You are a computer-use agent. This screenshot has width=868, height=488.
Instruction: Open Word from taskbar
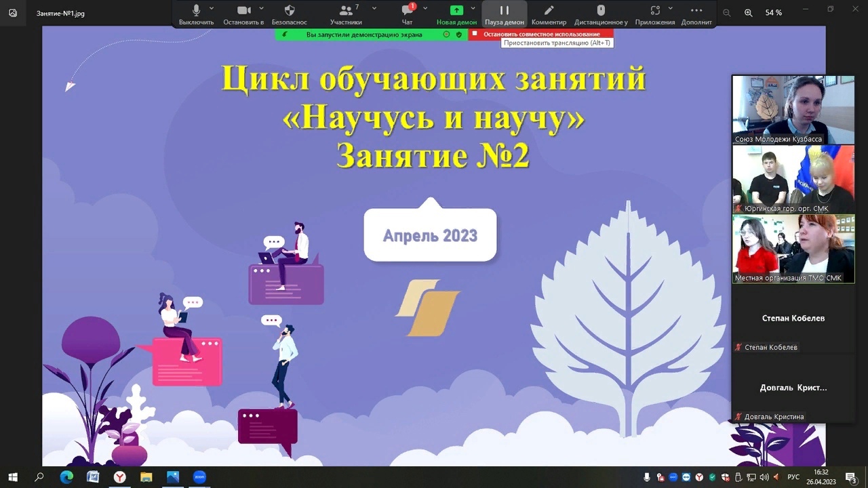tap(93, 477)
